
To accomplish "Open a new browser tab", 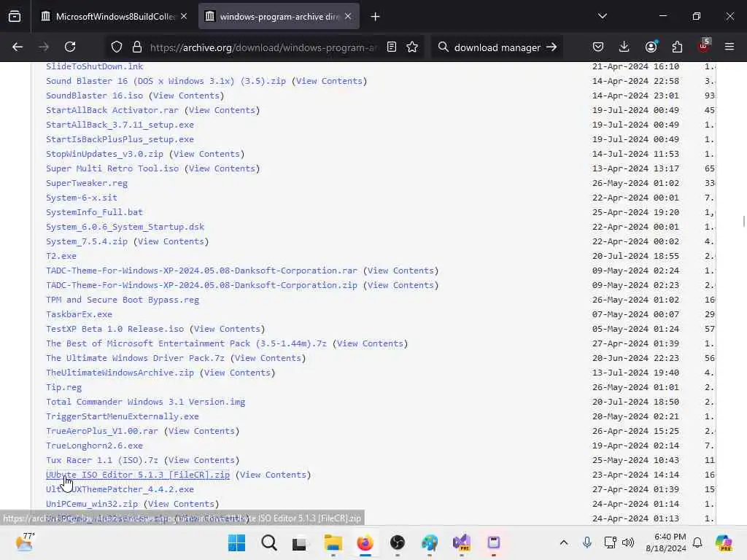I will (376, 17).
